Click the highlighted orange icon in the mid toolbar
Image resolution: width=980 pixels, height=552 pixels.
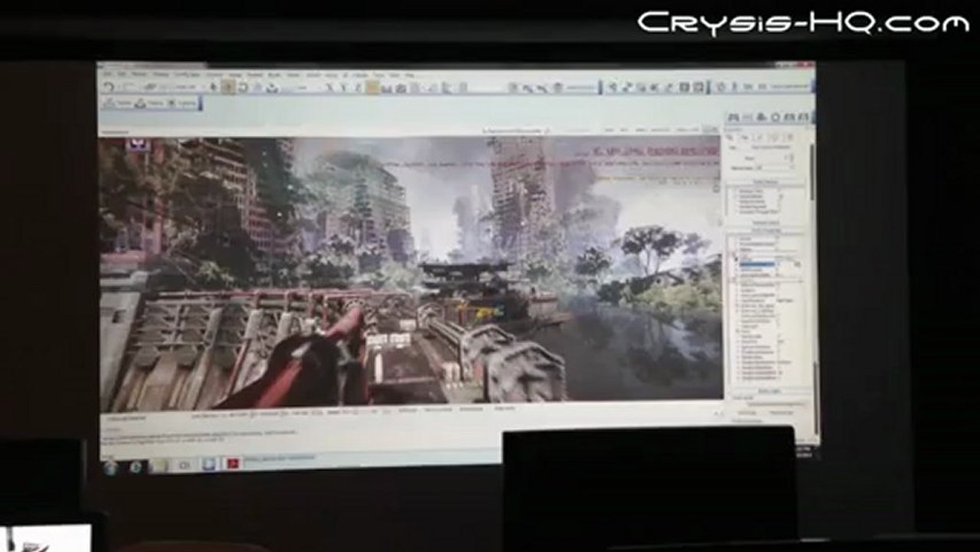coord(372,87)
